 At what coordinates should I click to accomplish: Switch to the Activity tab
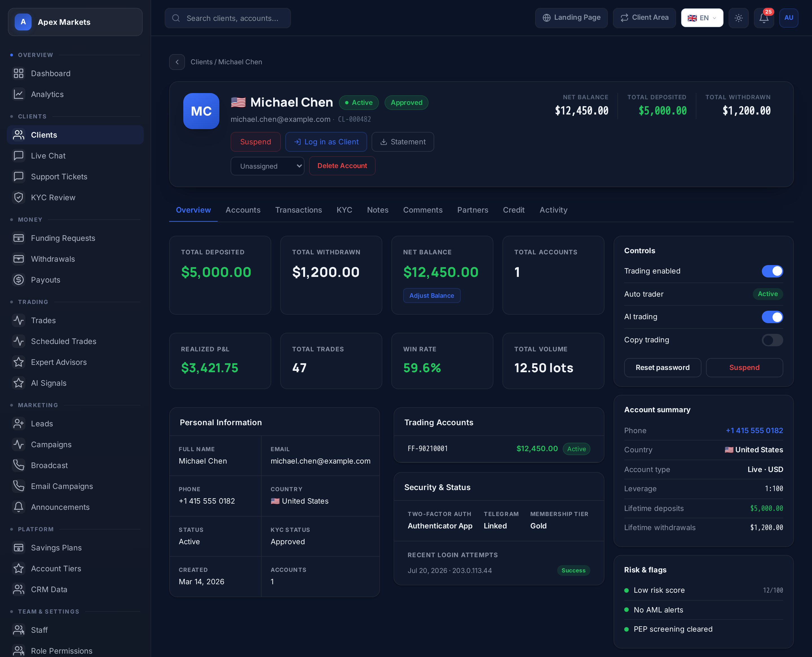click(553, 210)
